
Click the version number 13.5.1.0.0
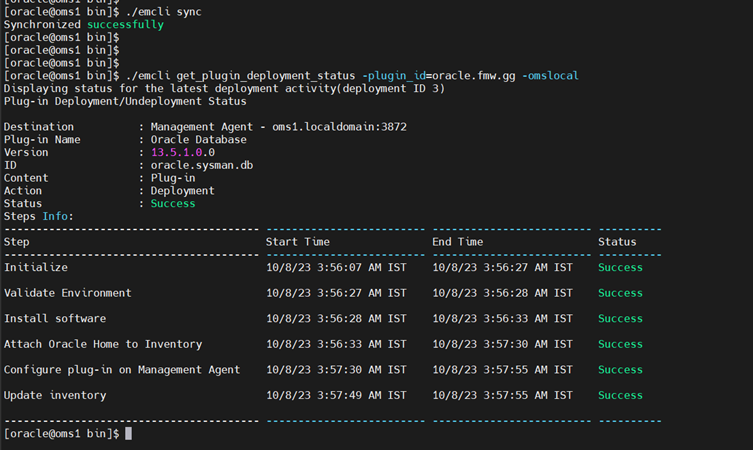(x=182, y=152)
